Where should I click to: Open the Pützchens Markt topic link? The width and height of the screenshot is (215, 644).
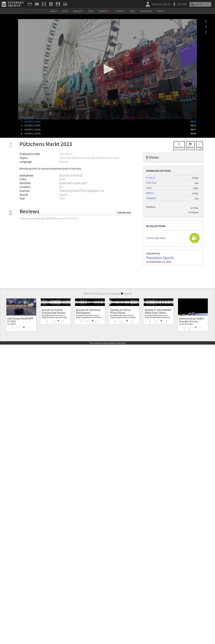[x=69, y=158]
